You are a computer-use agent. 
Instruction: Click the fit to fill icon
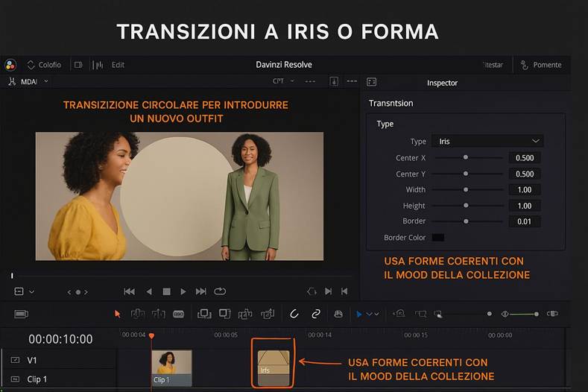click(268, 314)
